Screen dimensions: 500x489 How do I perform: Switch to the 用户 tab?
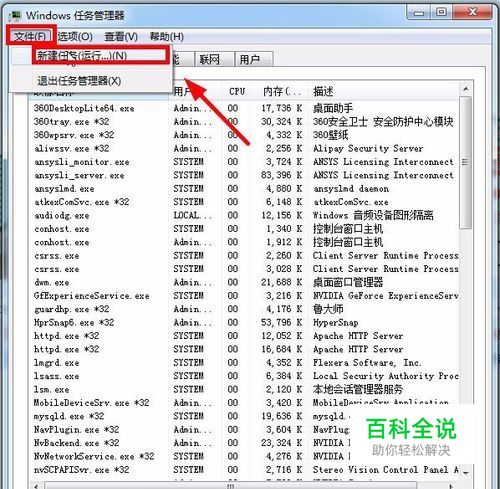pyautogui.click(x=253, y=60)
